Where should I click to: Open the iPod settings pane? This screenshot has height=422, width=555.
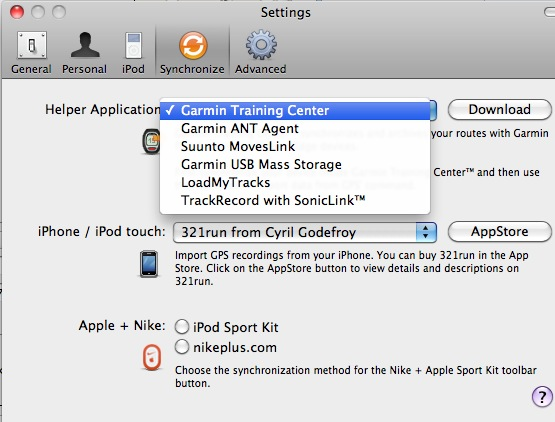pos(133,53)
